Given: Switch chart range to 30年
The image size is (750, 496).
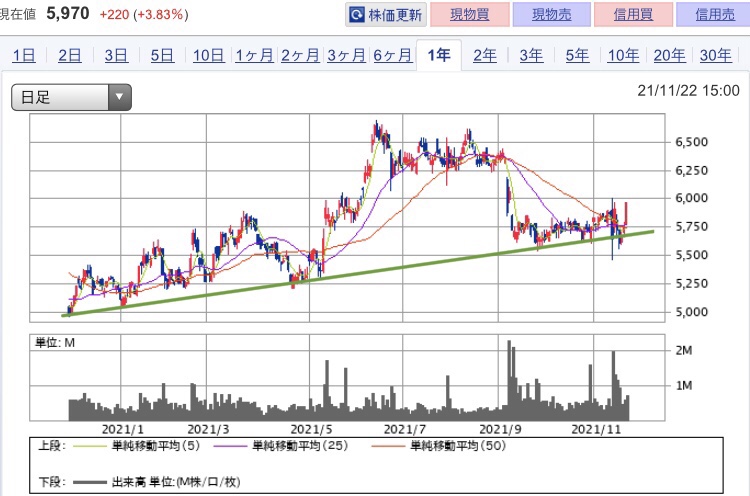Looking at the screenshot, I should pos(716,56).
